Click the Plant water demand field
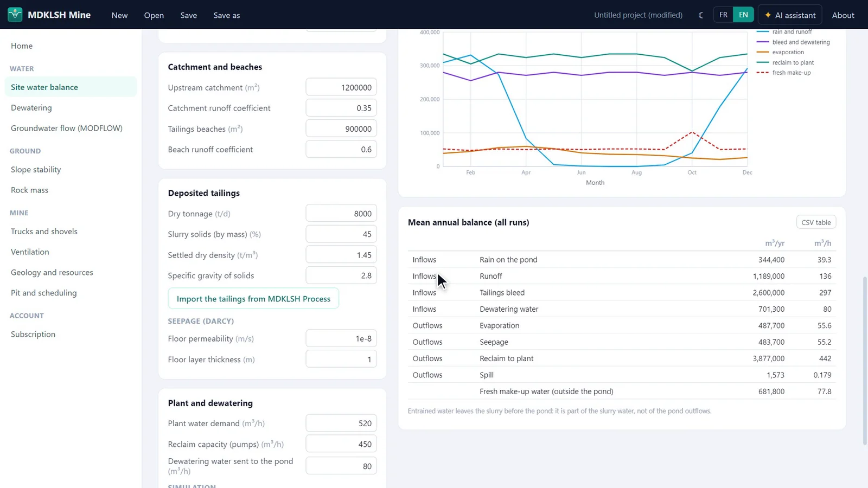The image size is (868, 488). click(341, 423)
